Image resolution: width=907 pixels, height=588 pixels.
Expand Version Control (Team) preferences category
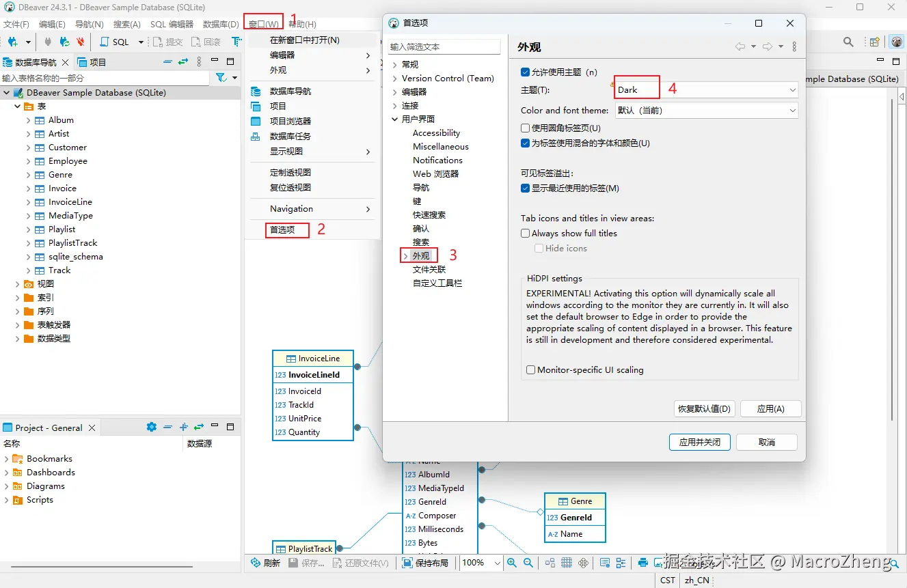394,78
